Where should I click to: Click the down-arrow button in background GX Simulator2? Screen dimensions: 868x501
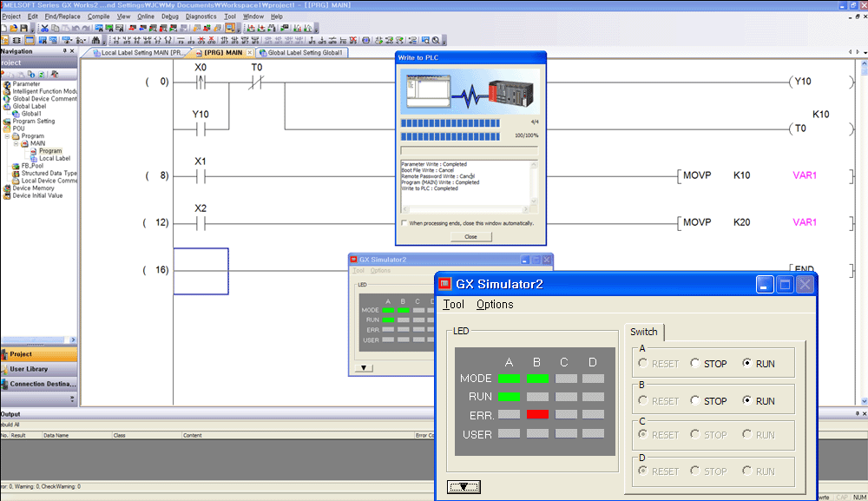click(364, 367)
